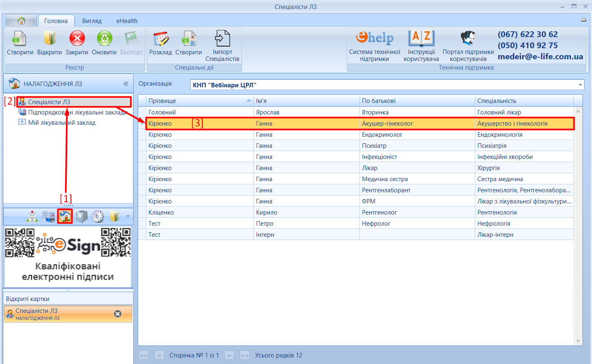
Task: Select Мій лікувальний заклад tree item
Action: point(57,123)
